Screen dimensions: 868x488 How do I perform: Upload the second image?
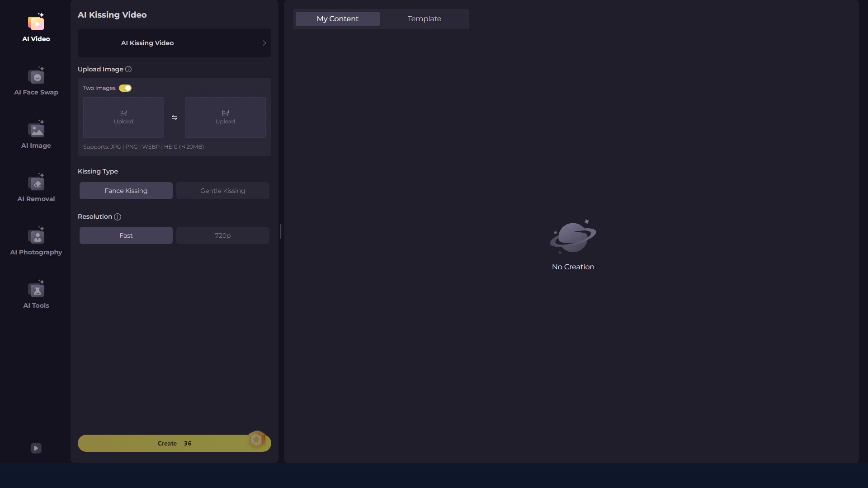tap(225, 117)
